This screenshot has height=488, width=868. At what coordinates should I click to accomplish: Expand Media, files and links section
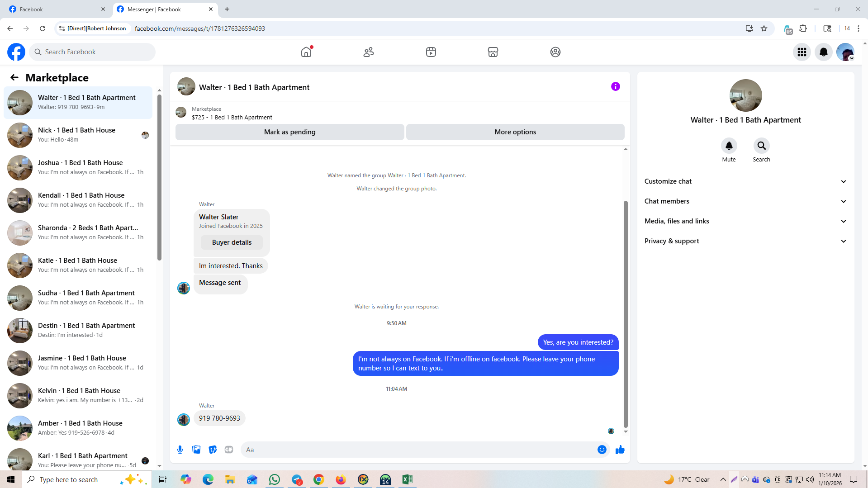[745, 221]
